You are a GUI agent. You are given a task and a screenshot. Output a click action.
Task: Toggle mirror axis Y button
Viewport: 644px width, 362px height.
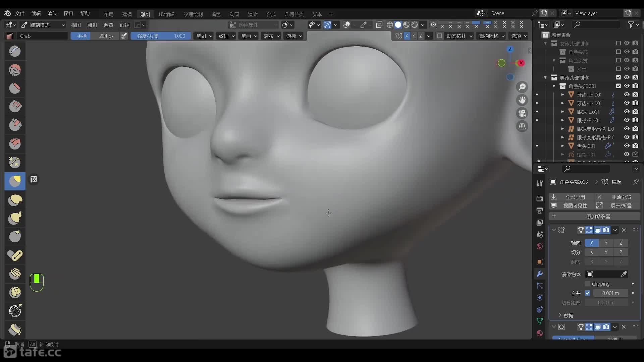pyautogui.click(x=606, y=243)
